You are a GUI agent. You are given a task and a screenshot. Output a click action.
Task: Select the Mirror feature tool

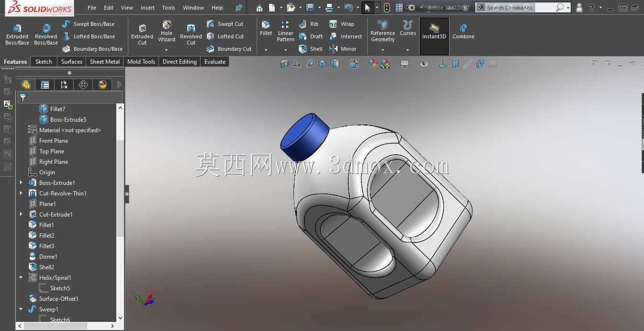coord(342,49)
